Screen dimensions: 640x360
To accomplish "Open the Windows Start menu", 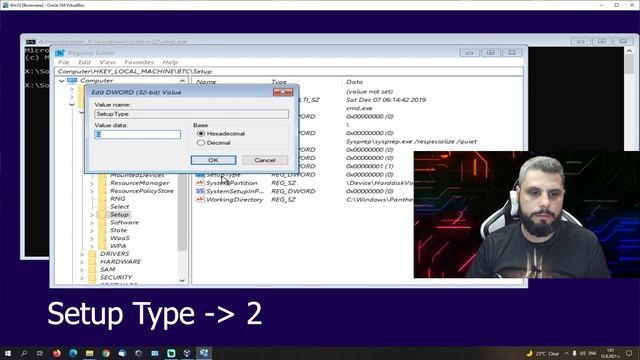I will point(8,353).
